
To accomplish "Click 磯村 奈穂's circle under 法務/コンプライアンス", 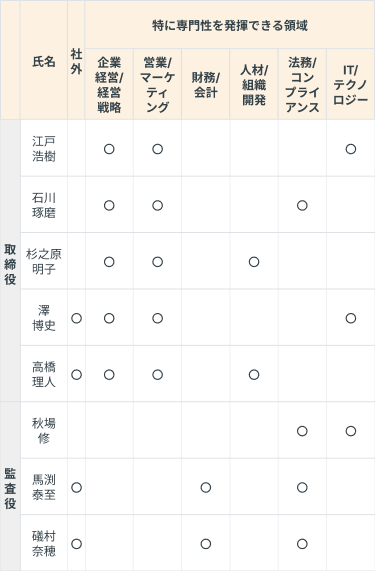I will (302, 544).
